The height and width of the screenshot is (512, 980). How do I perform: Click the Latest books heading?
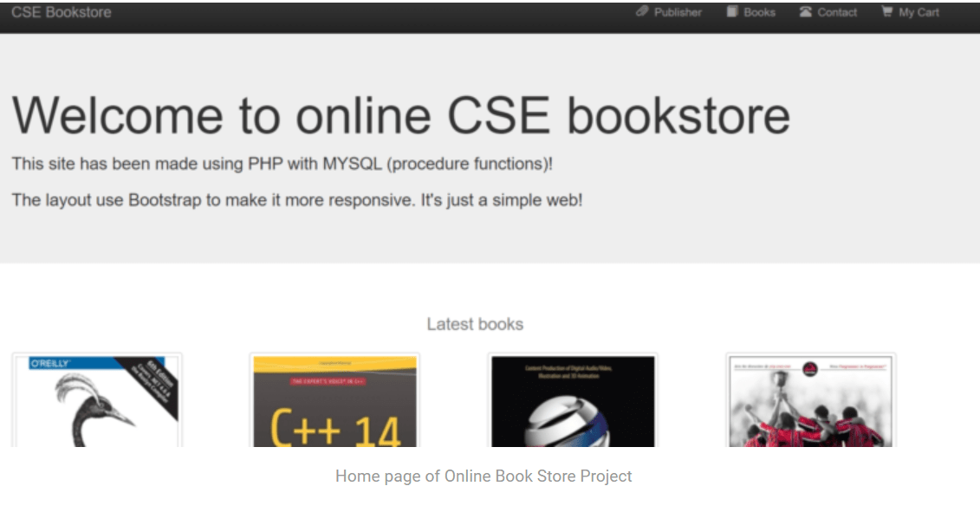475,323
